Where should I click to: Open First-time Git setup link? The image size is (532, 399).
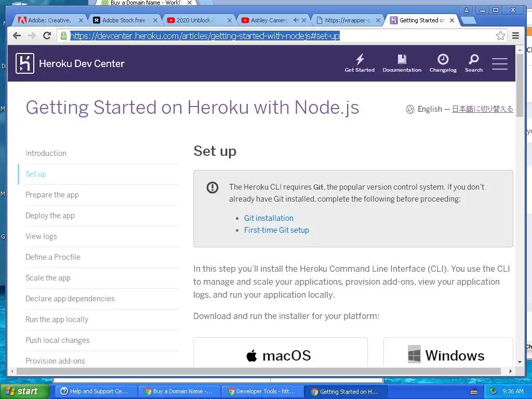tap(276, 230)
